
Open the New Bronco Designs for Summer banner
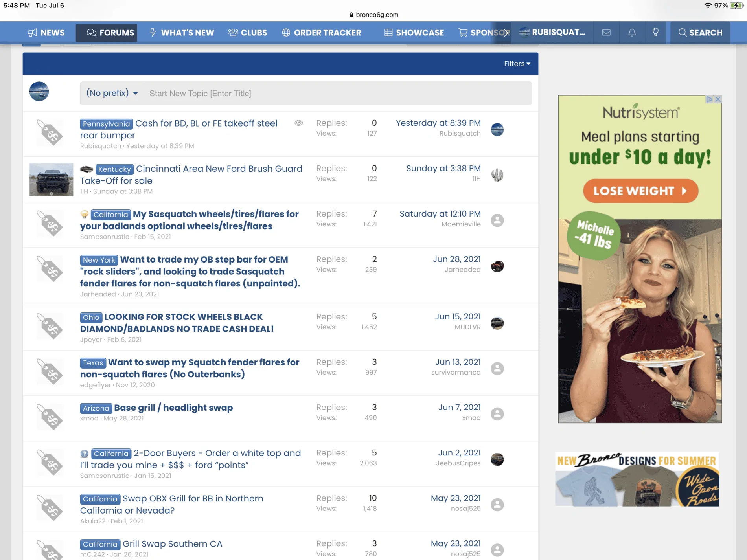(x=637, y=479)
